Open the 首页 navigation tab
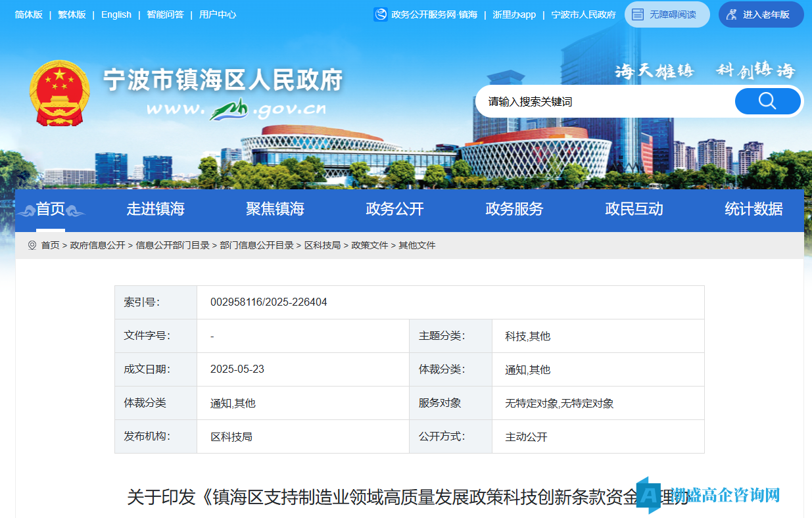 [x=51, y=209]
